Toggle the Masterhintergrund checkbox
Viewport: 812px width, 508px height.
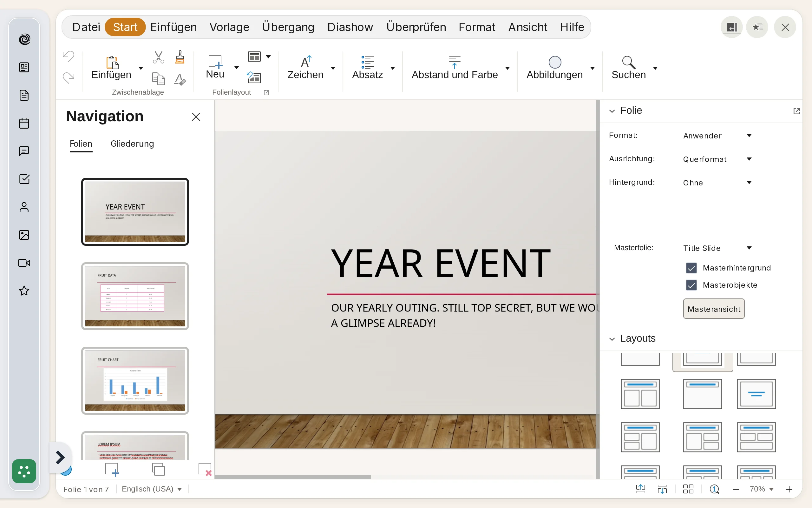click(x=691, y=268)
